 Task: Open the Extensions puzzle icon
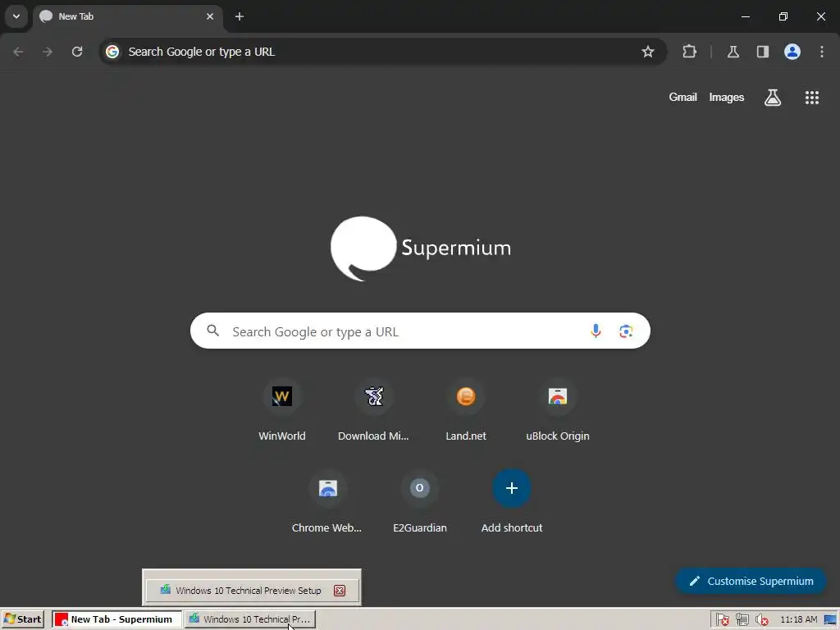(x=689, y=52)
